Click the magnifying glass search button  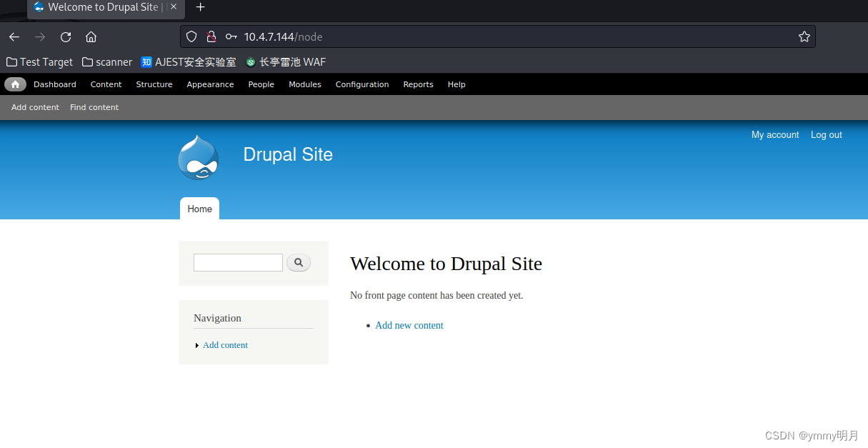[299, 263]
